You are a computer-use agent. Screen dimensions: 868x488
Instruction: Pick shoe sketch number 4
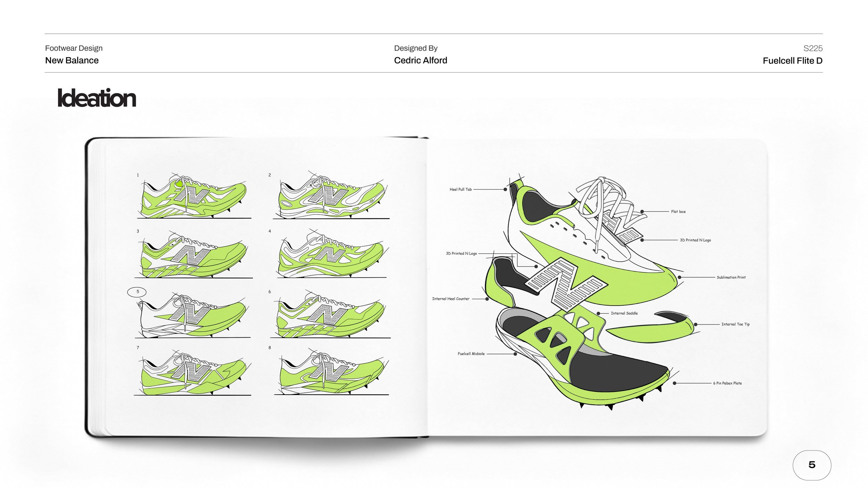(331, 255)
